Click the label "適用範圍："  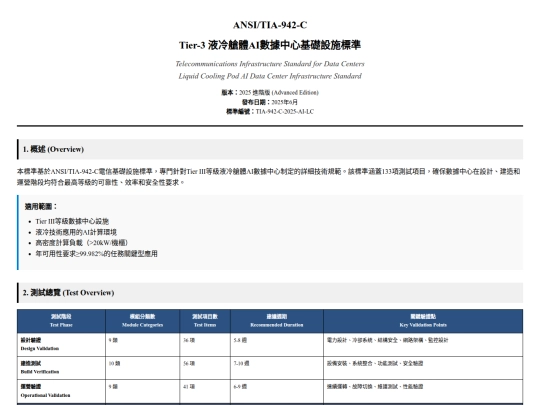(41, 207)
